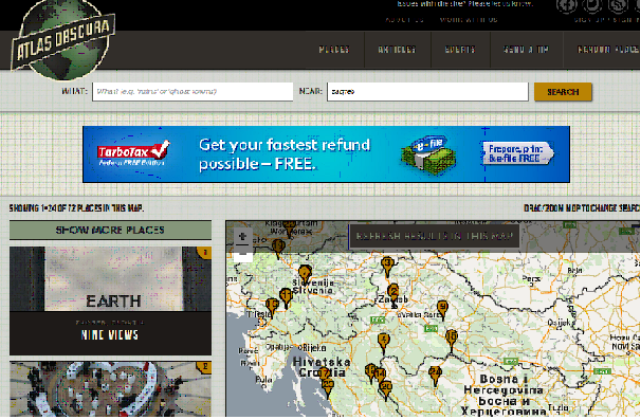The height and width of the screenshot is (419, 640).
Task: Zoom out on the map with minus button
Action: 242,254
